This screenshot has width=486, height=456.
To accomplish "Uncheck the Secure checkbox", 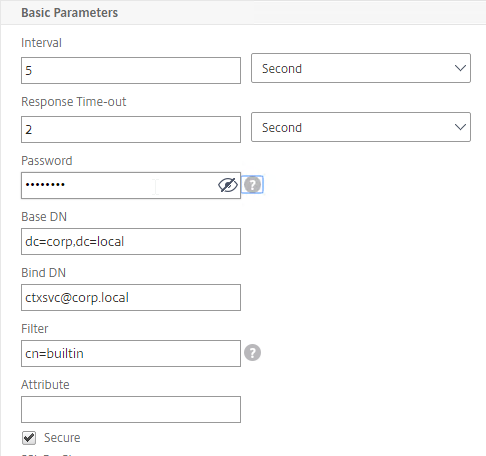I will click(29, 438).
